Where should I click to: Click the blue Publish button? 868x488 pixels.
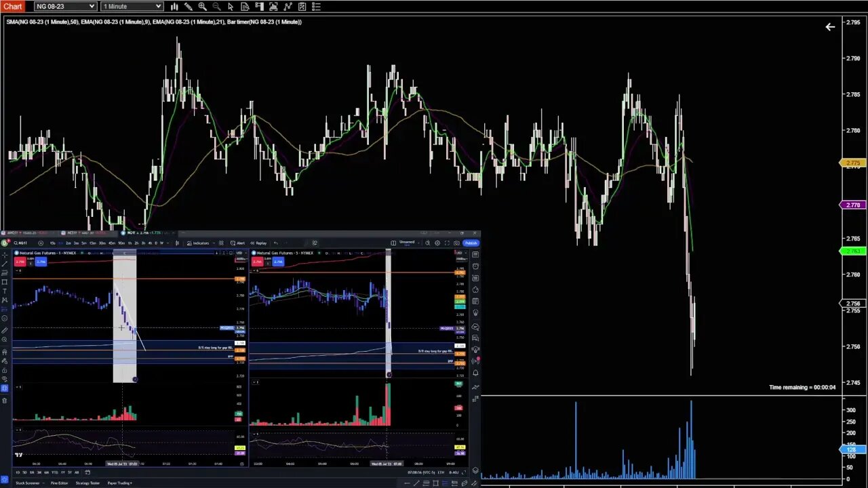[x=471, y=243]
